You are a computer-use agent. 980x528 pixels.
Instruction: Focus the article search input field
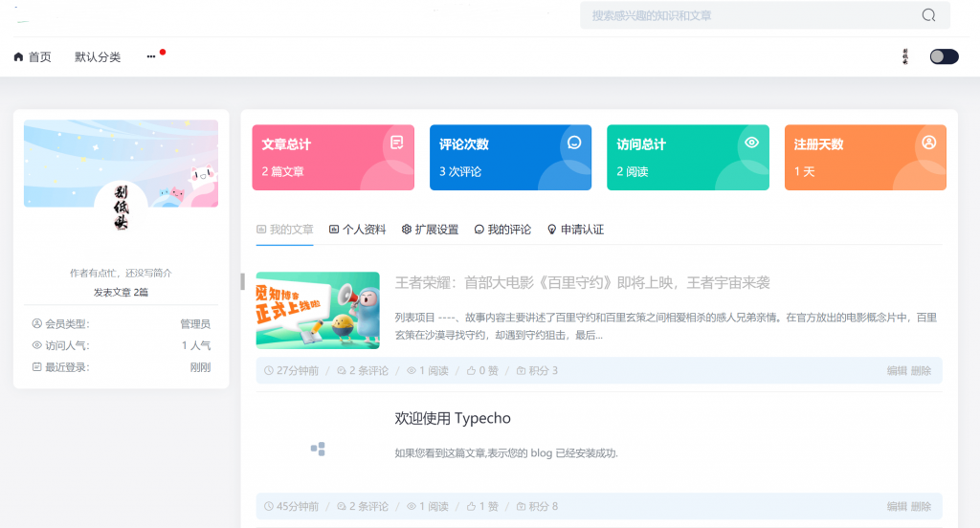click(765, 15)
